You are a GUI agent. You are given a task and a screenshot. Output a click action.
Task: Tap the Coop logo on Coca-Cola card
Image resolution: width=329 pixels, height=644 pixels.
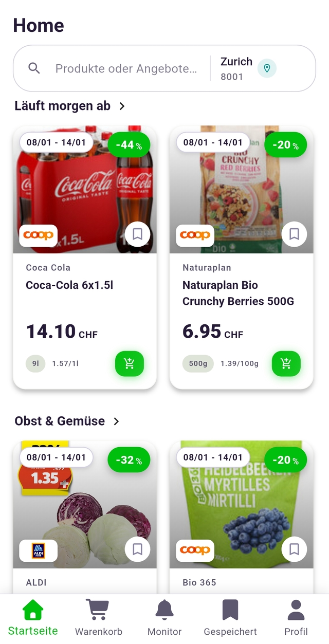coord(39,235)
